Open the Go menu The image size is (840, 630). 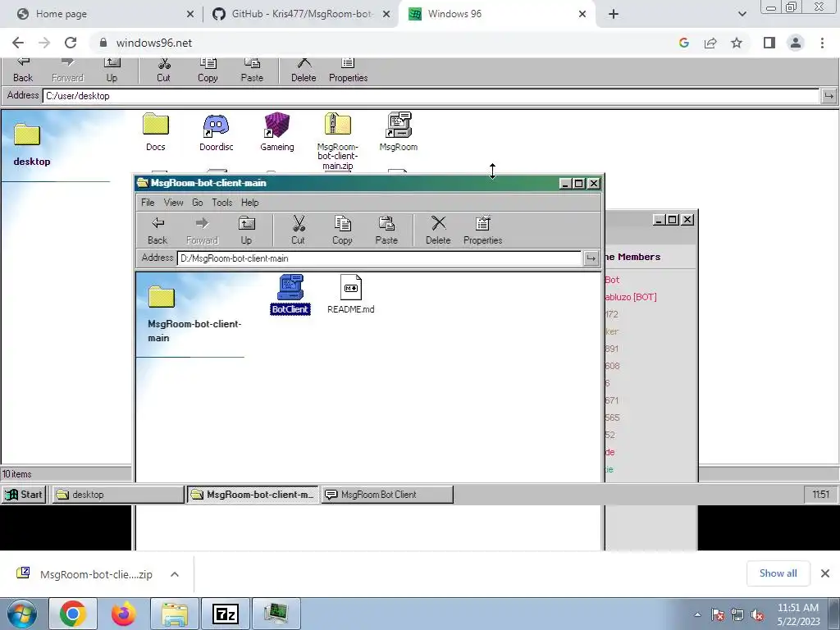click(x=197, y=203)
